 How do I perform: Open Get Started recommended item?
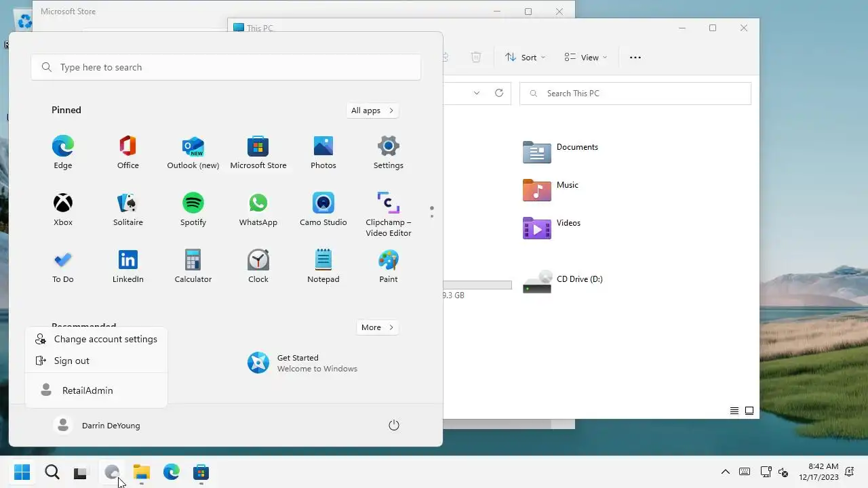coord(303,363)
